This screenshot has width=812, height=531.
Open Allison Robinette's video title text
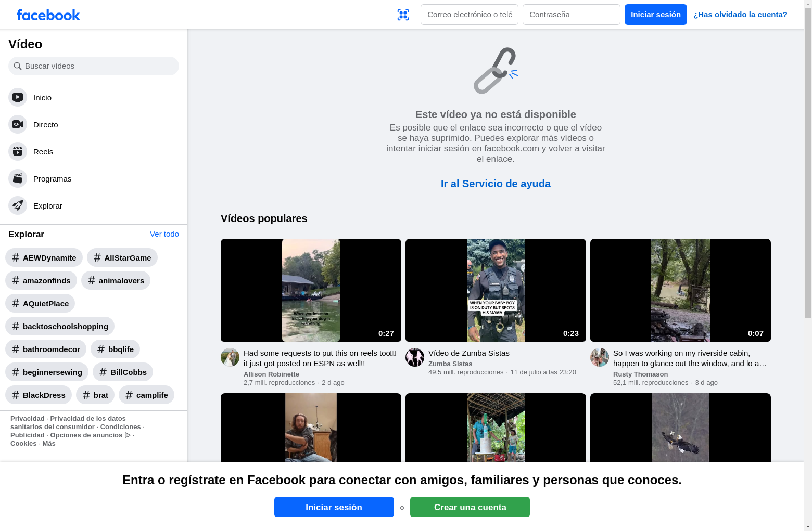click(320, 358)
